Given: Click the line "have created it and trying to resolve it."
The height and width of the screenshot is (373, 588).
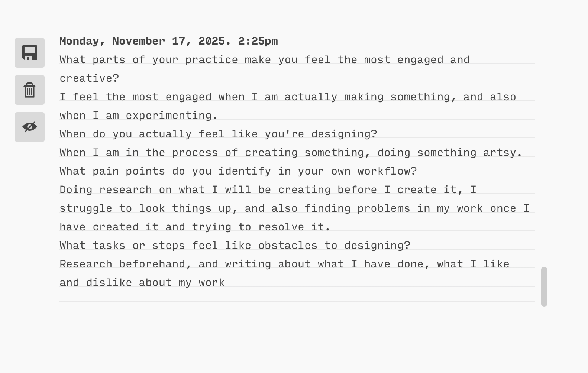Looking at the screenshot, I should pyautogui.click(x=195, y=227).
